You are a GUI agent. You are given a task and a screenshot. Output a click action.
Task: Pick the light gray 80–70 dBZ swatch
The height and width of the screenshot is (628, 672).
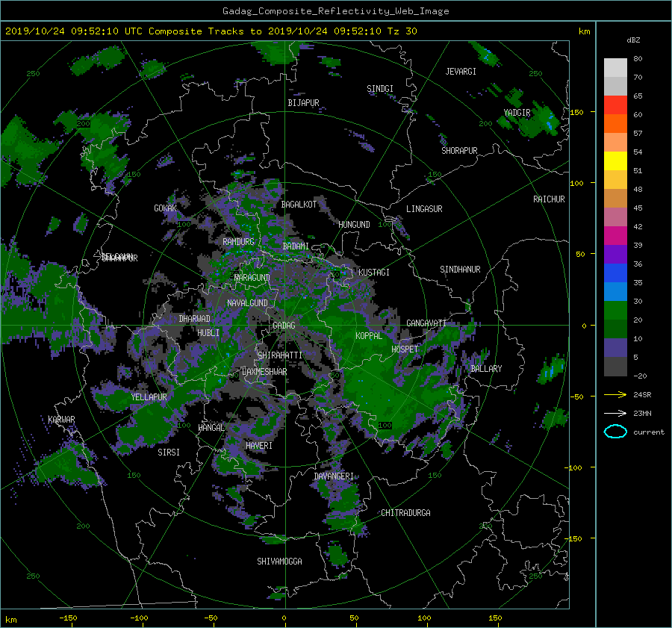tap(615, 68)
